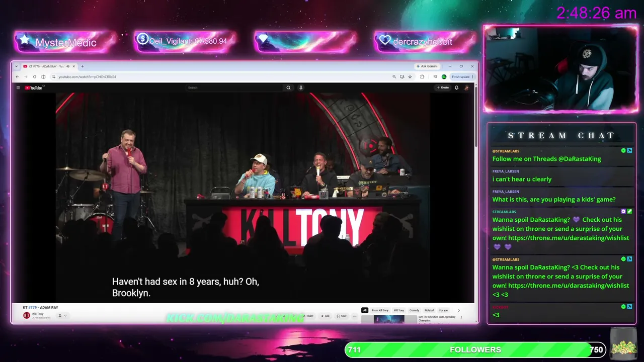This screenshot has height=362, width=644.
Task: Click the kids' game chat message
Action: 554,199
